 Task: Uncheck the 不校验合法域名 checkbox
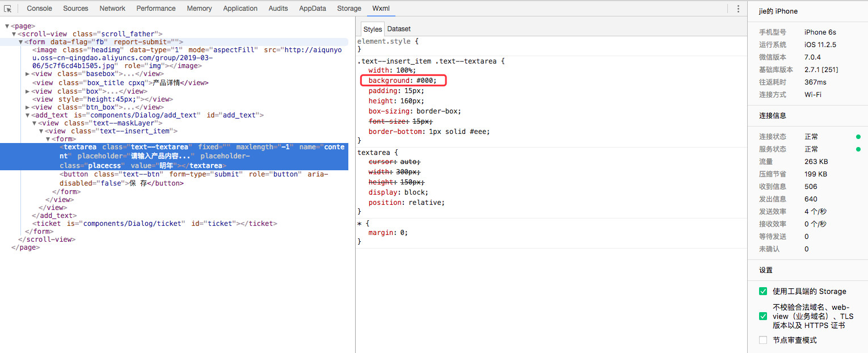763,316
